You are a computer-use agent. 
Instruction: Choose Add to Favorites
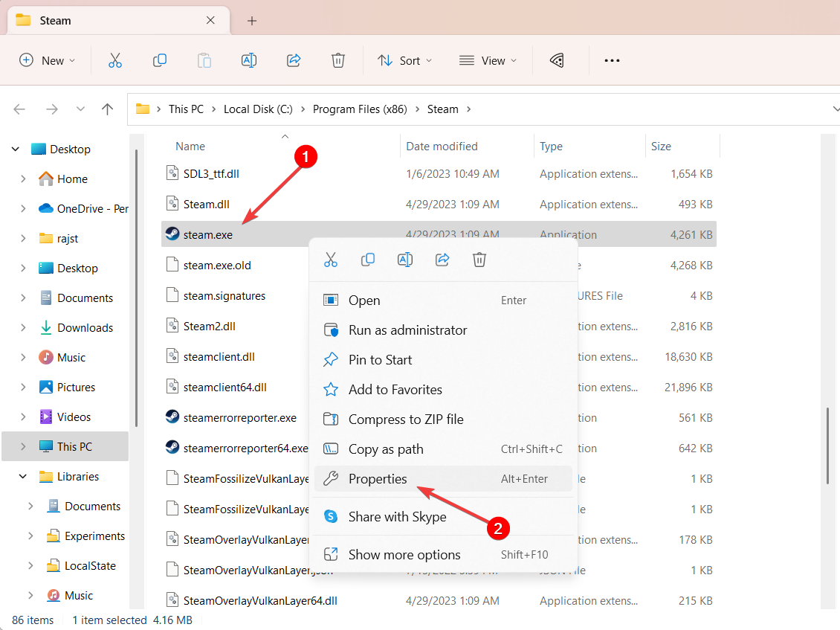443,389
